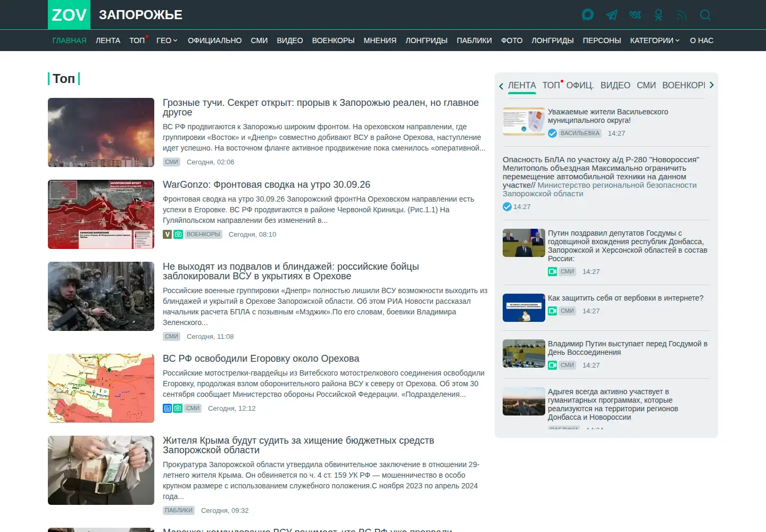The width and height of the screenshot is (766, 532).
Task: Open 'ВС РФ освободили Егоровку' headline
Action: (261, 359)
